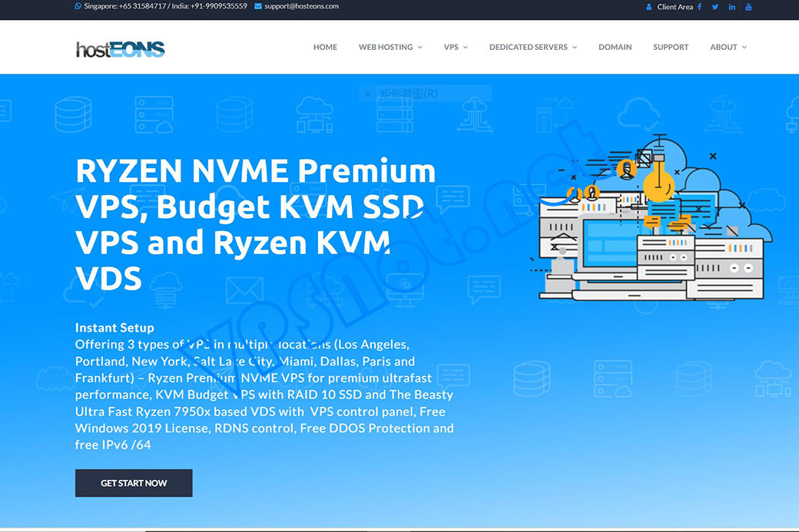
Task: Click the support@hosteons.com email link
Action: pyautogui.click(x=301, y=6)
